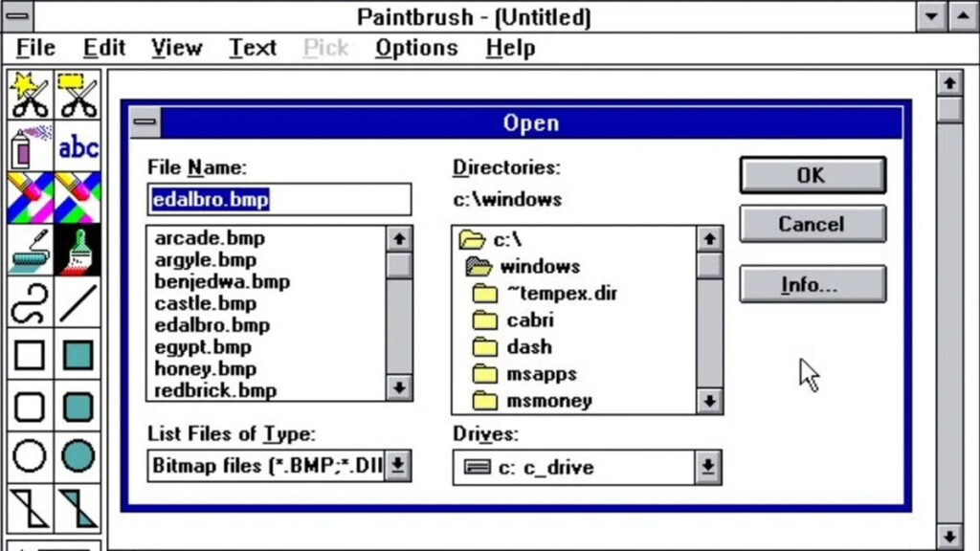Select the Eraser tool
The image size is (980, 551).
point(78,198)
